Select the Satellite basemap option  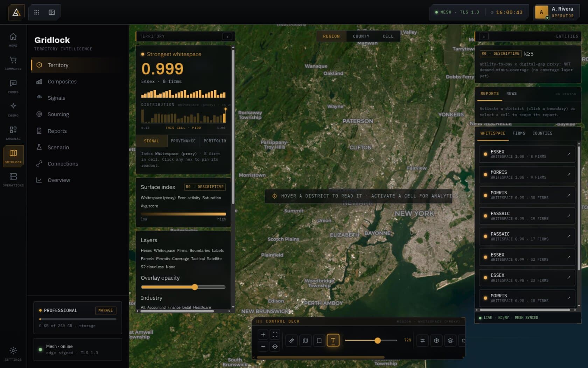click(x=214, y=259)
